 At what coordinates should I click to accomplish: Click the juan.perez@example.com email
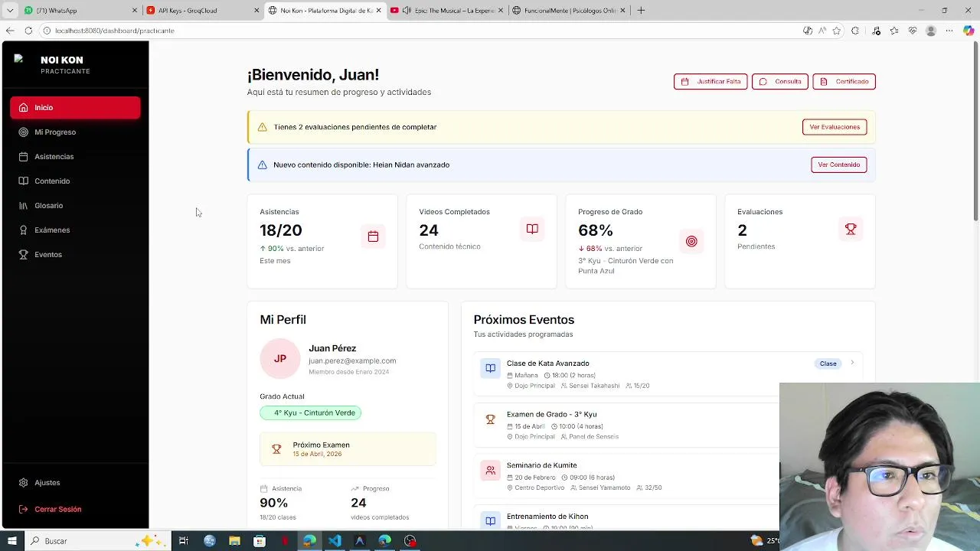(352, 361)
